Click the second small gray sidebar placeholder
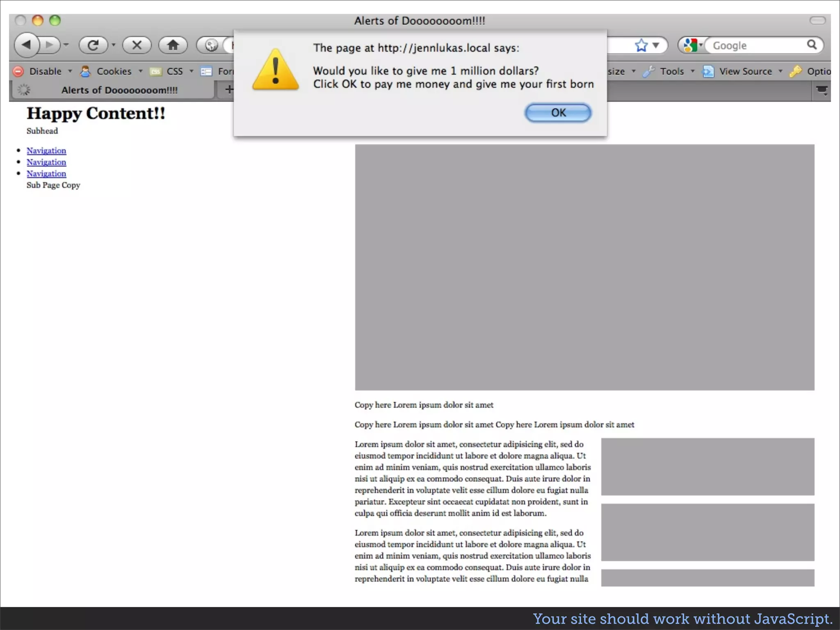Image resolution: width=840 pixels, height=630 pixels. [x=708, y=532]
